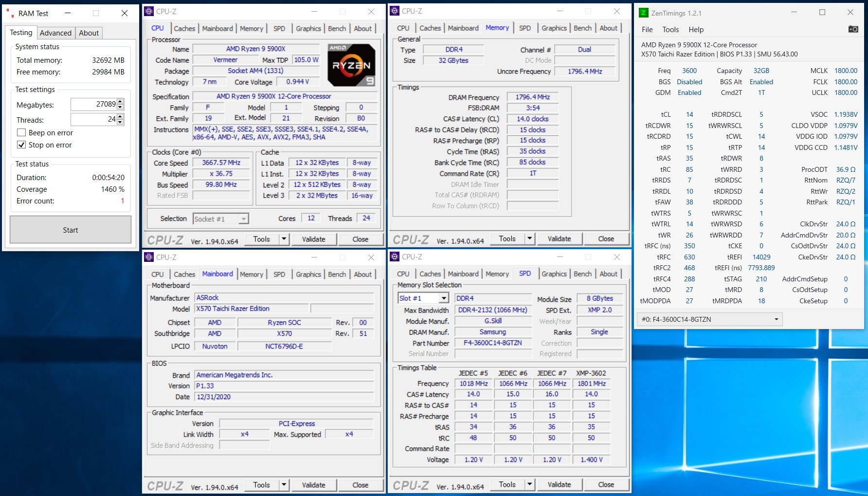868x496 pixels.
Task: Click Validate in the CPU tab window
Action: 313,239
